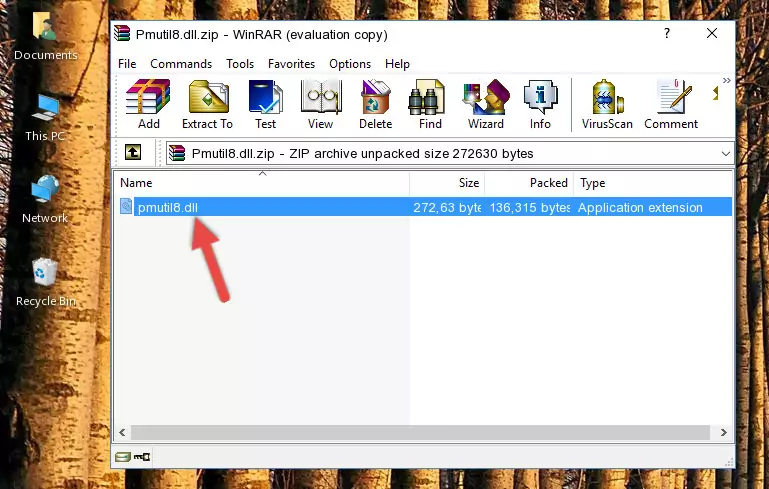Open the archive path dropdown arrow
The height and width of the screenshot is (489, 769).
click(725, 154)
